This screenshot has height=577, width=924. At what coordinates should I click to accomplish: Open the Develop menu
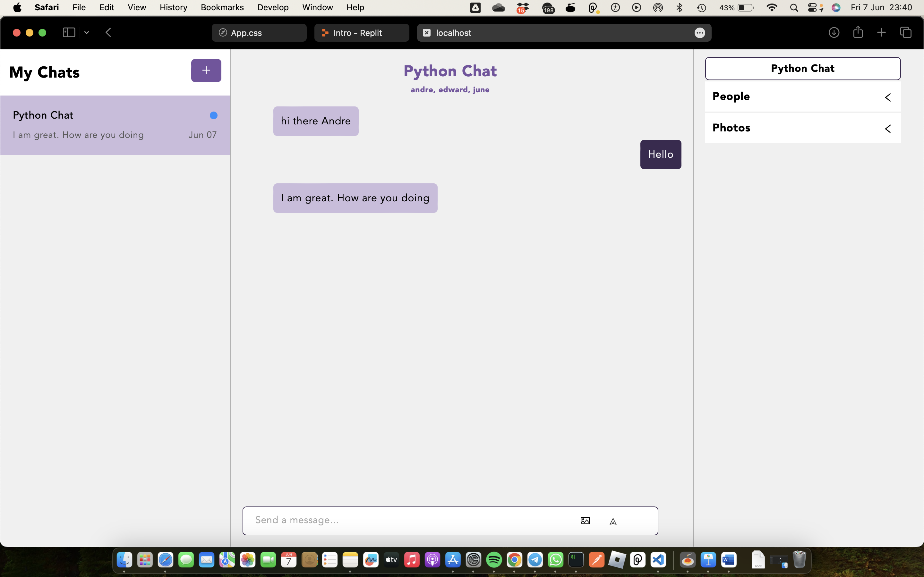[273, 8]
